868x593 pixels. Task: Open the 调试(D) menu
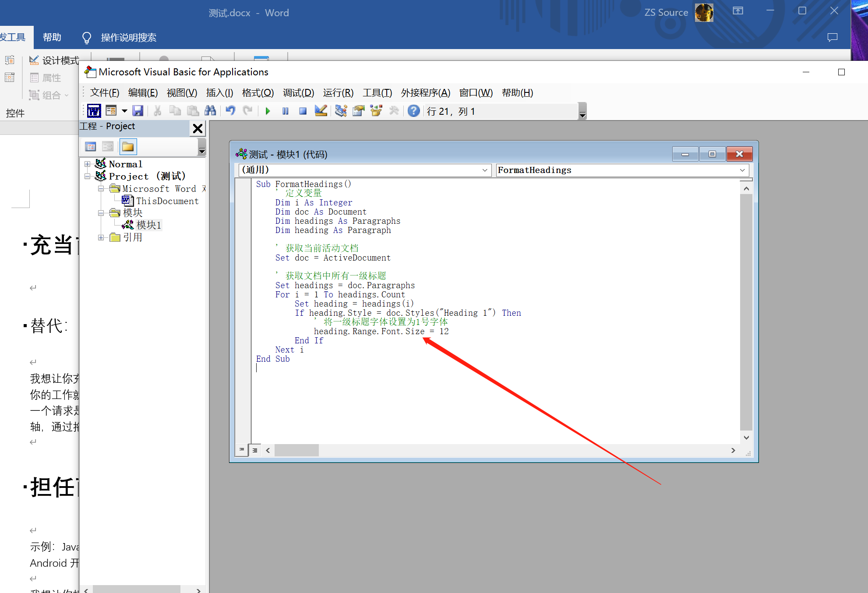point(298,93)
